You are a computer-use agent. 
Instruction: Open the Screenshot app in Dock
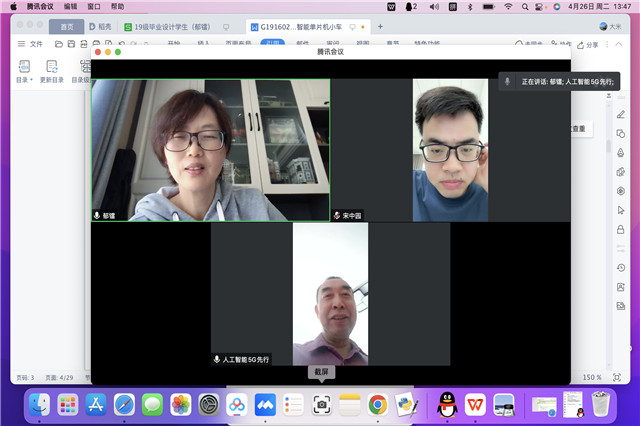(321, 404)
